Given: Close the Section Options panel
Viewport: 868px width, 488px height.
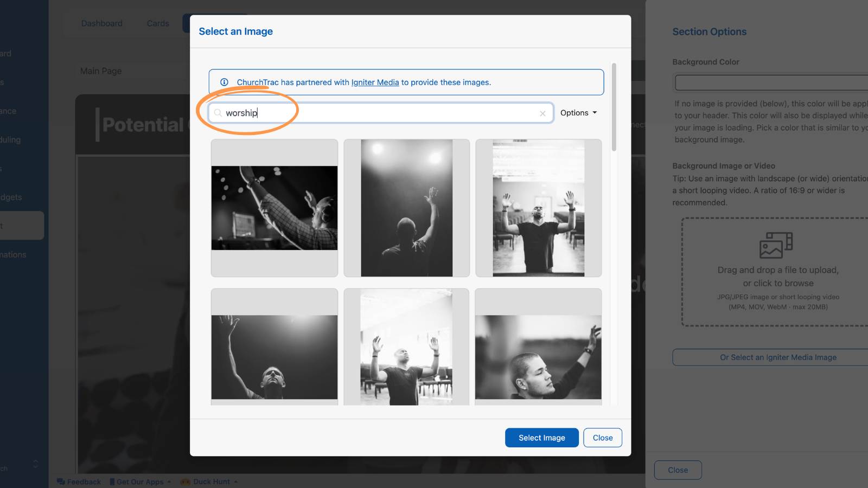Looking at the screenshot, I should point(678,470).
